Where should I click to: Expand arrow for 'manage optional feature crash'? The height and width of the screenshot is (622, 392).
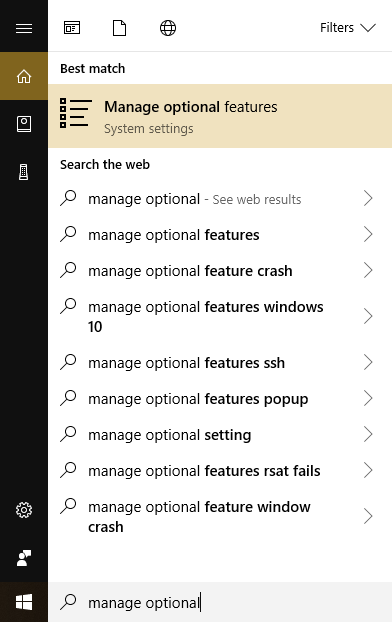pos(368,271)
